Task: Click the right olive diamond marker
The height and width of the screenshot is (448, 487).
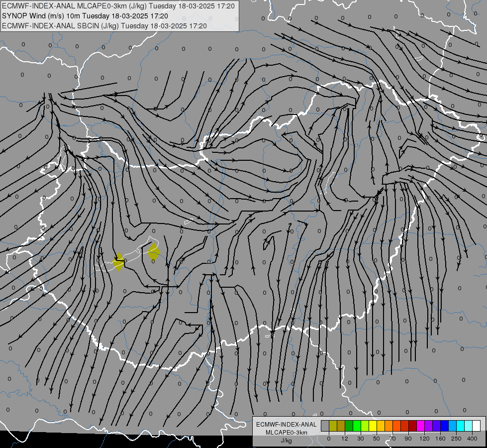Action: click(154, 251)
